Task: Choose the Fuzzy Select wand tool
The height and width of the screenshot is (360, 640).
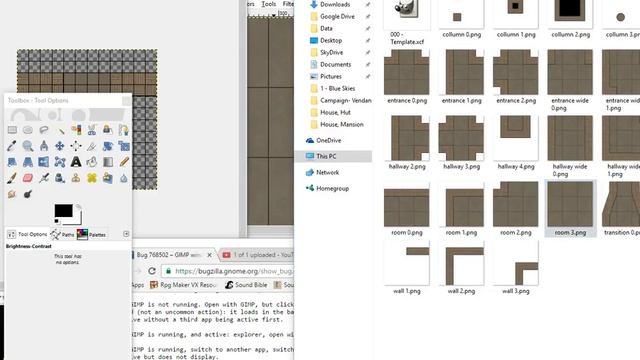Action: coord(60,130)
